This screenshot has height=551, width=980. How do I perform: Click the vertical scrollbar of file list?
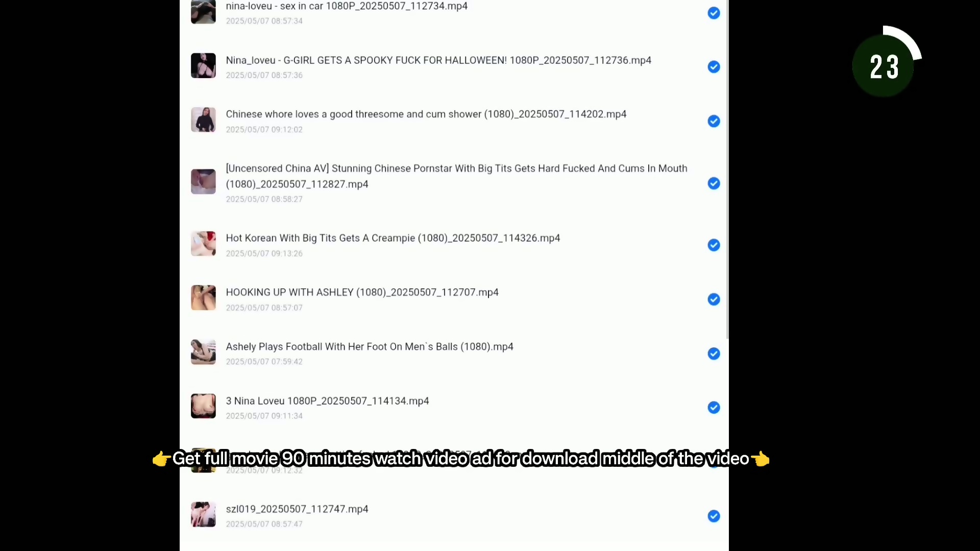(x=727, y=168)
